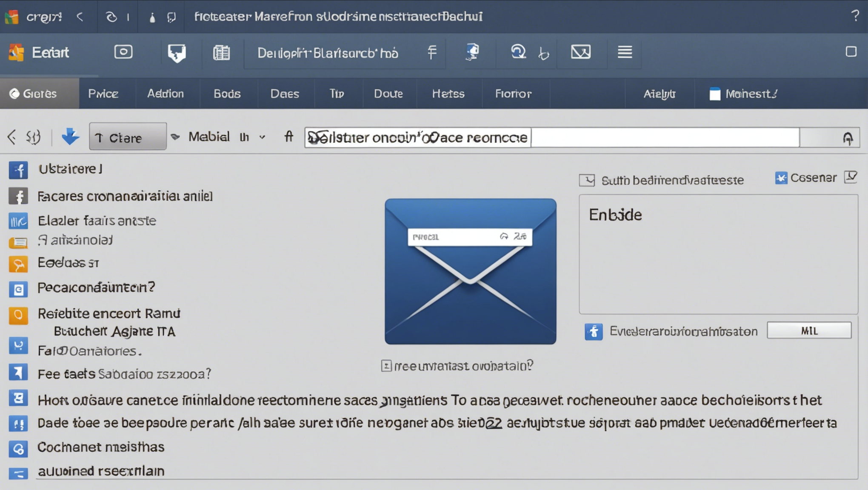Click the Eeriart app logo
Image resolution: width=868 pixels, height=490 pixels.
click(x=16, y=53)
